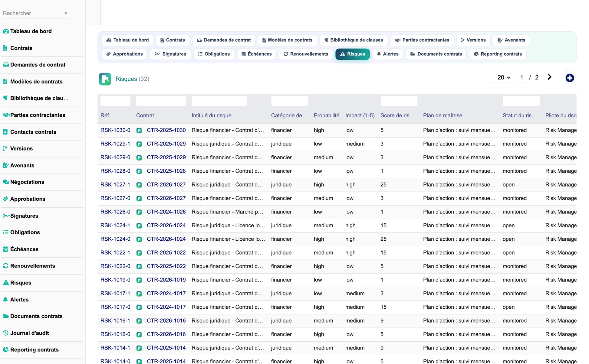Click Risque financier - Marché p… title
The image size is (589, 364).
click(x=227, y=212)
